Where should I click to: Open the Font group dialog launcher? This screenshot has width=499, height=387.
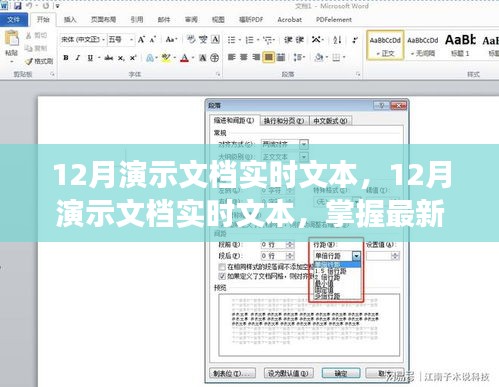(x=218, y=74)
